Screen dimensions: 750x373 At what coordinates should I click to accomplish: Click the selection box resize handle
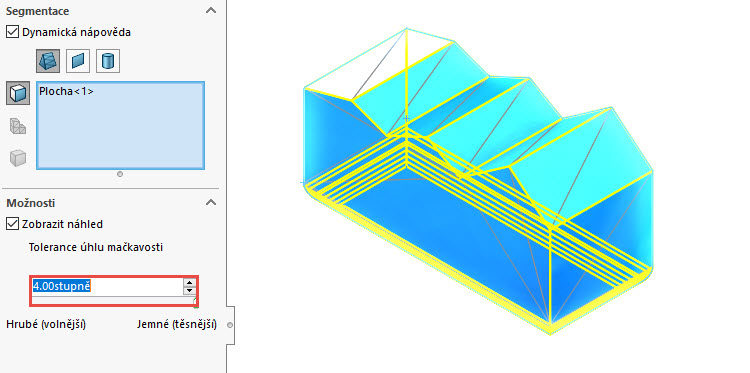(120, 174)
